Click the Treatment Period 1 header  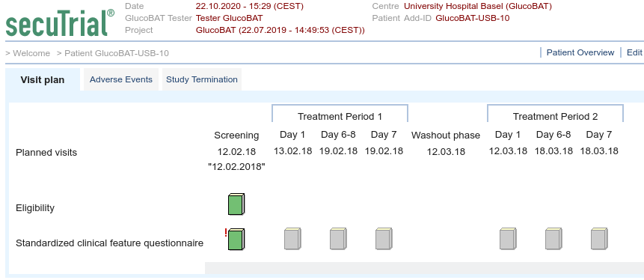340,116
